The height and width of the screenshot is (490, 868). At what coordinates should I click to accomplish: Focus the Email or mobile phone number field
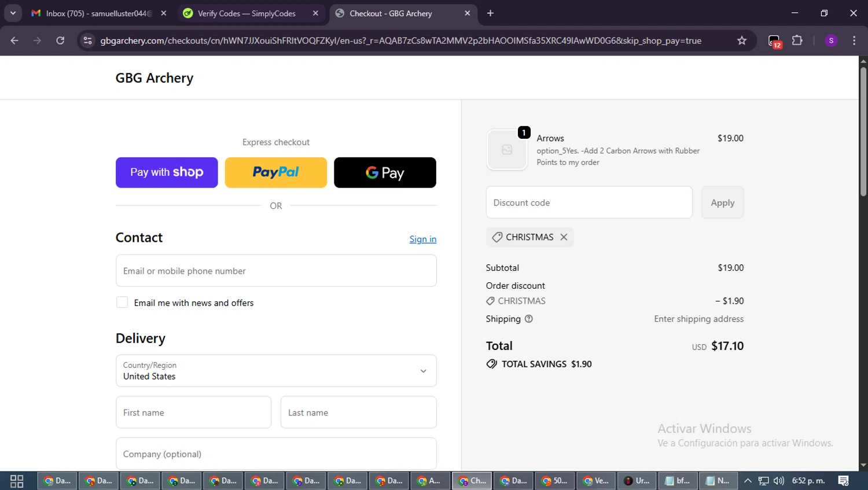pos(276,271)
